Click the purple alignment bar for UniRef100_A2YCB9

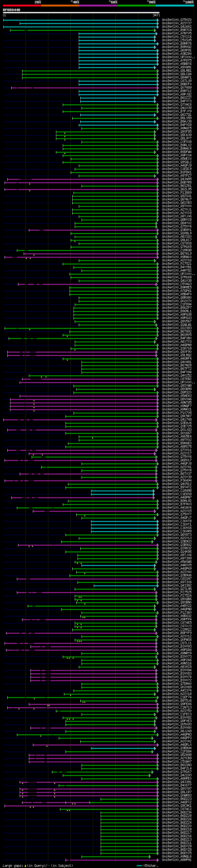click(x=94, y=758)
